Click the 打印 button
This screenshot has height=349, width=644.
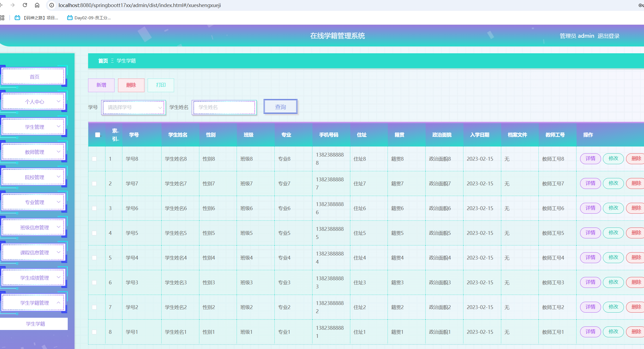click(161, 85)
